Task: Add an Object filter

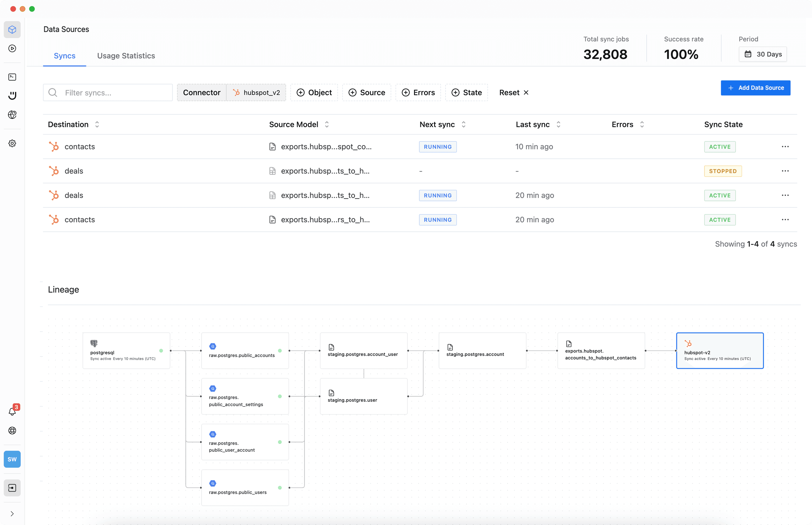Action: click(314, 93)
